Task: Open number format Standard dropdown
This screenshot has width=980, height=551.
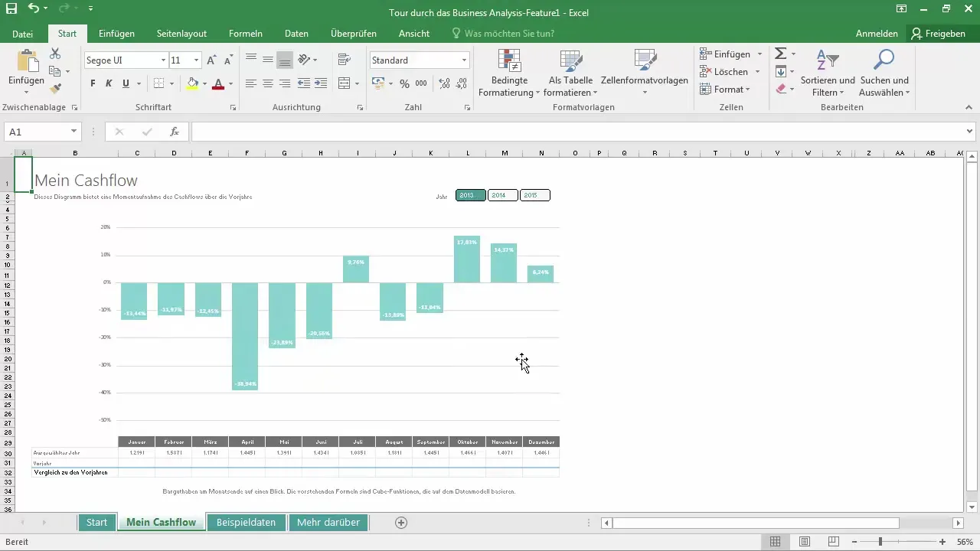Action: (x=464, y=60)
